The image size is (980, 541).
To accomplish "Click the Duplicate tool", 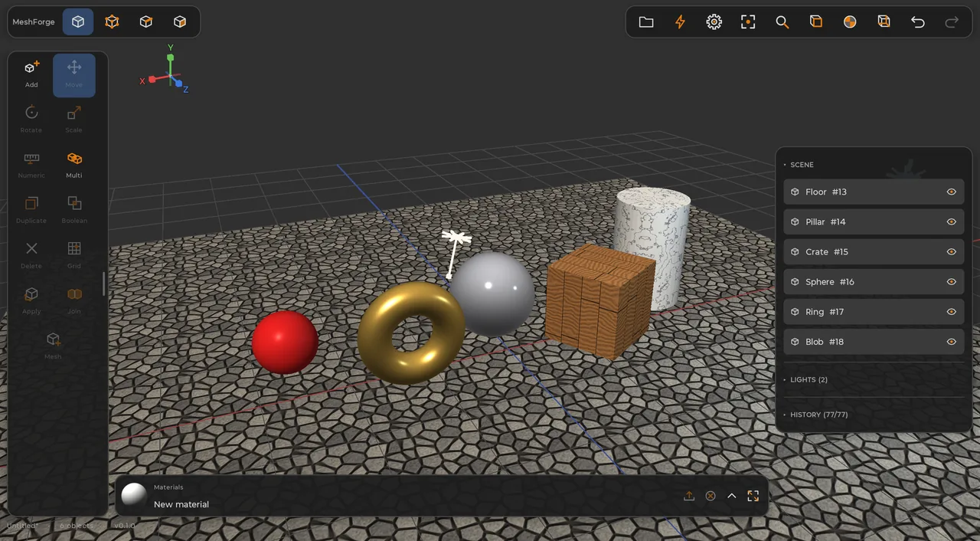I will click(31, 211).
